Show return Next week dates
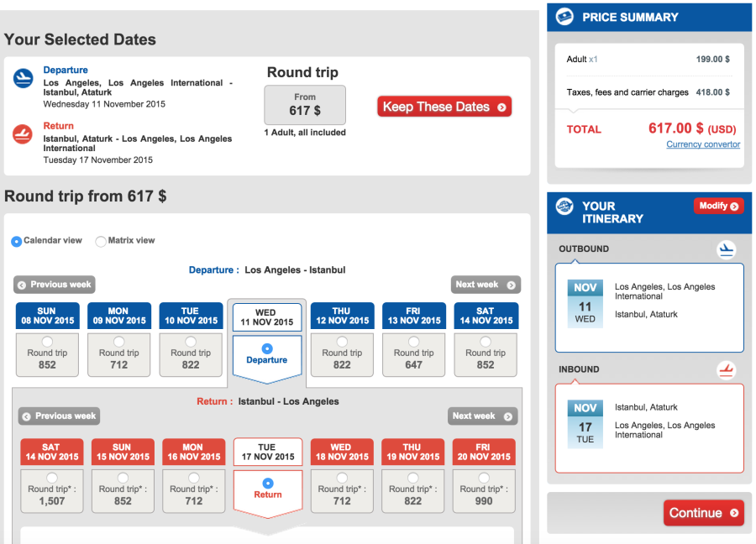The width and height of the screenshot is (756, 544). click(482, 416)
